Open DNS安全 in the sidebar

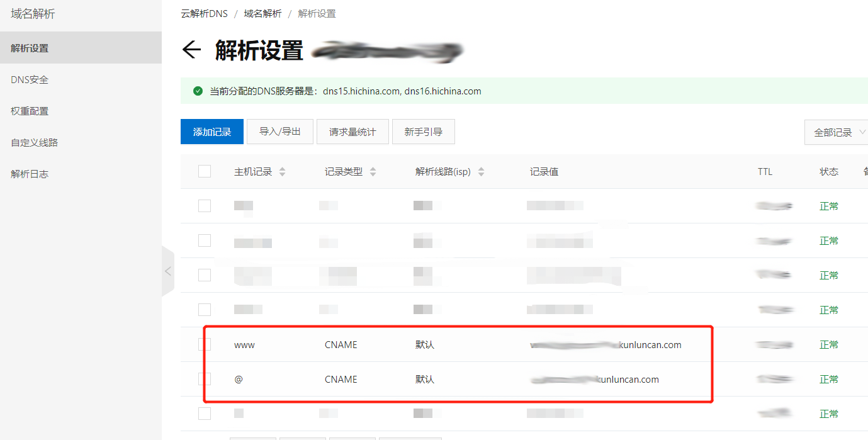click(30, 79)
